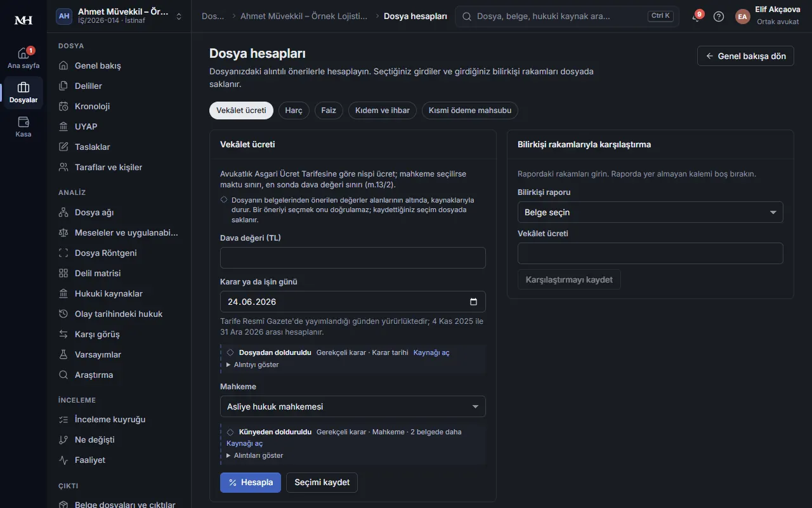Screen dimensions: 812x508
Task: Open Dosya Röntgeni in the sidebar
Action: pyautogui.click(x=119, y=253)
